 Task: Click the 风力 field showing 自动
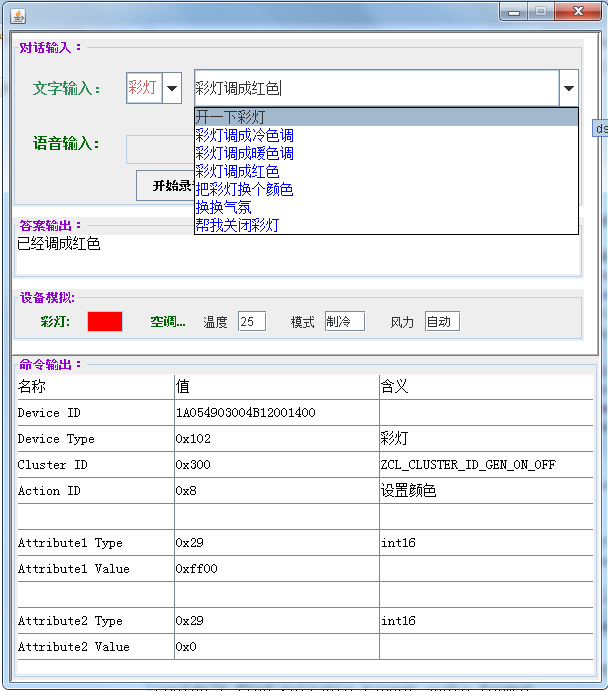[442, 321]
